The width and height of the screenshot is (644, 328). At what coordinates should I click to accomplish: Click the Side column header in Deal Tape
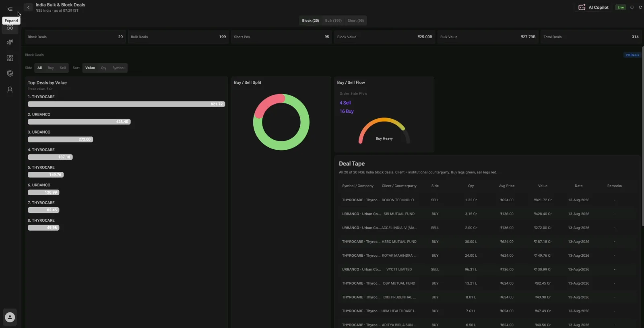[435, 186]
